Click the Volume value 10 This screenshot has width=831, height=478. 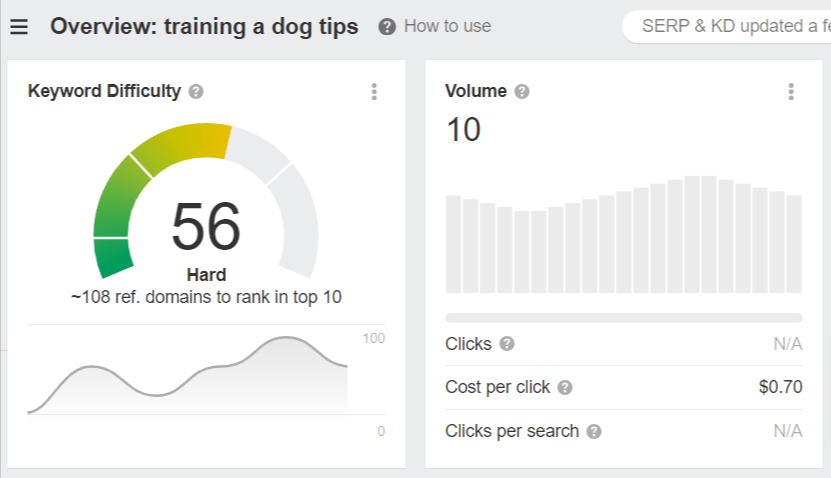464,130
